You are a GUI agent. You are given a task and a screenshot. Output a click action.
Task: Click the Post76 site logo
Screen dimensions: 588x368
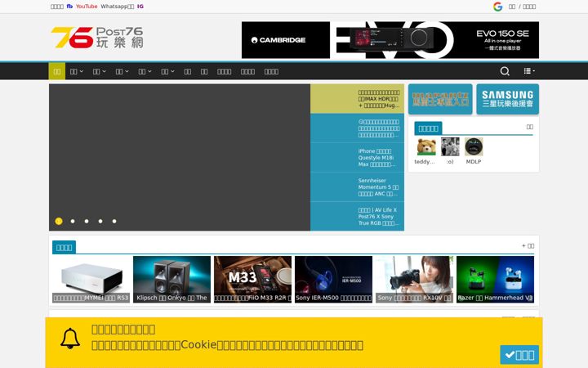97,37
